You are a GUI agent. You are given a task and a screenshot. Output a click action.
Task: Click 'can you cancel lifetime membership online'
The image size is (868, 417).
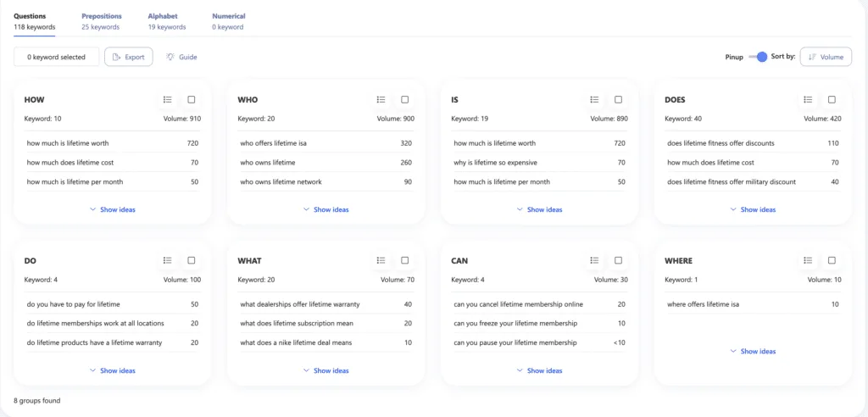(518, 304)
